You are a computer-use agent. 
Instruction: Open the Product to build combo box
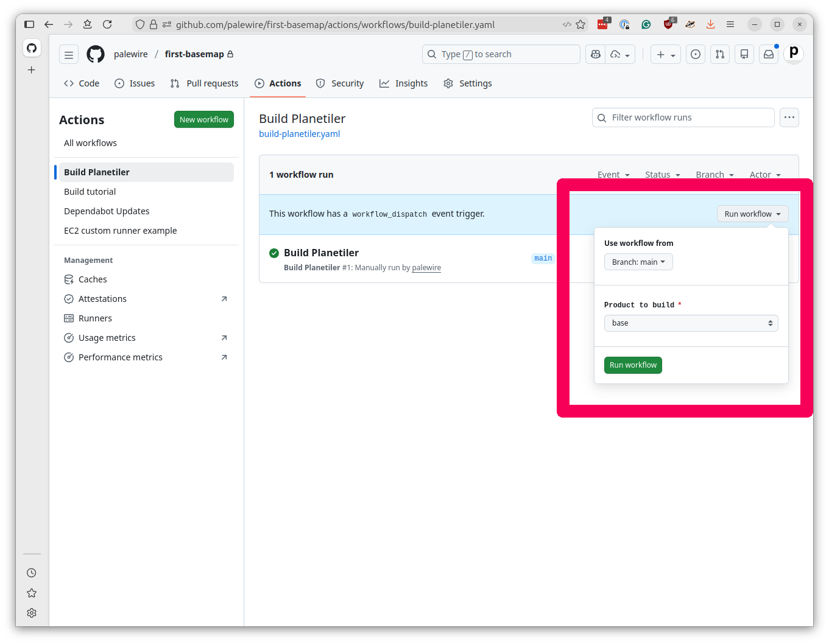691,323
